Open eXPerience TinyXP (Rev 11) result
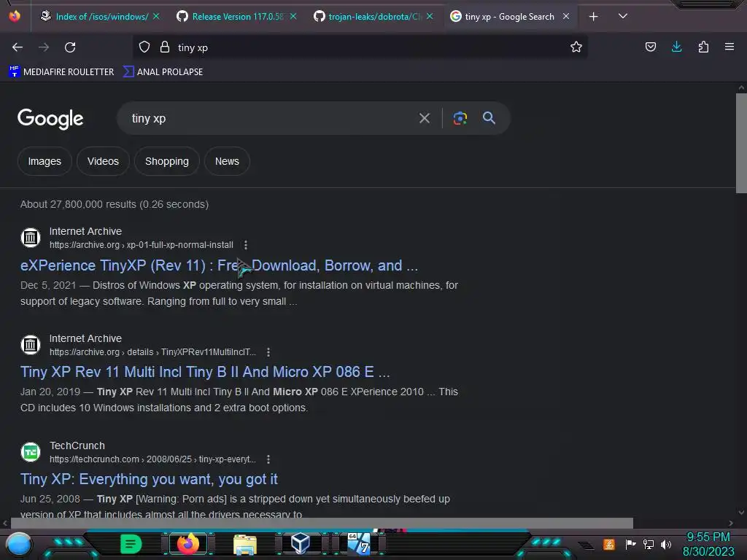Image resolution: width=747 pixels, height=560 pixels. pos(219,265)
